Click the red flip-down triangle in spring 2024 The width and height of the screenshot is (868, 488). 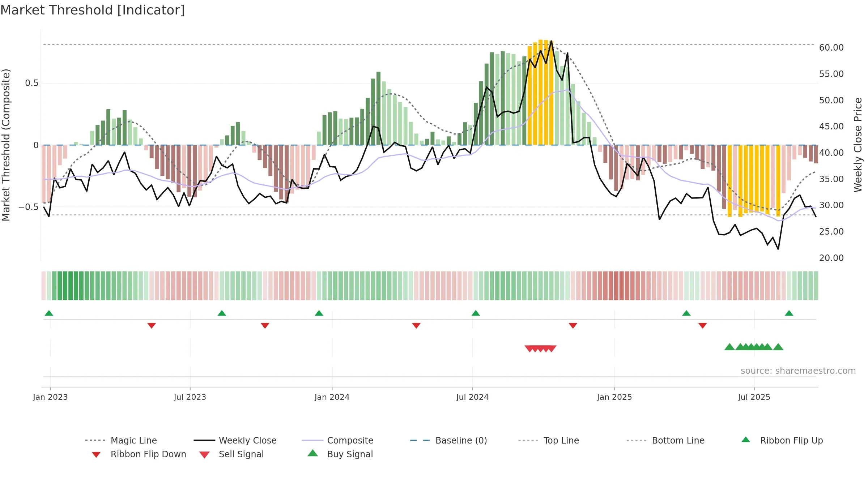pos(416,326)
